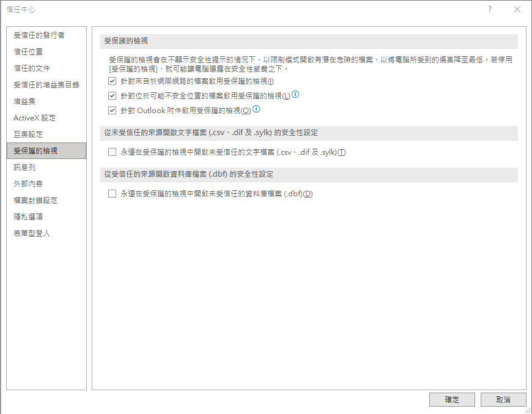Open ActiveX 設定 page
Viewport: 532px width, 414px height.
[46, 118]
